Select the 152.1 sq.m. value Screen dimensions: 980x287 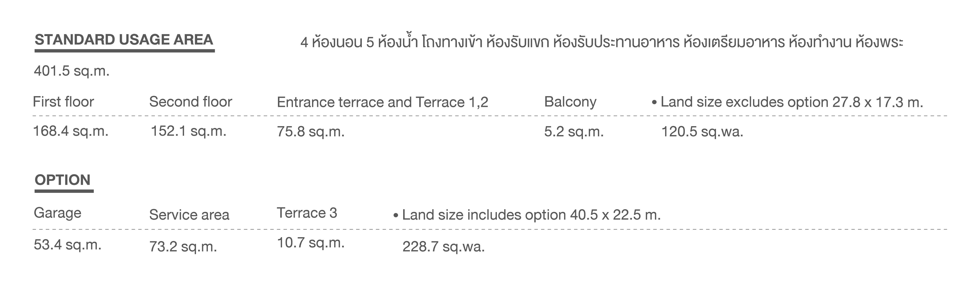point(189,131)
